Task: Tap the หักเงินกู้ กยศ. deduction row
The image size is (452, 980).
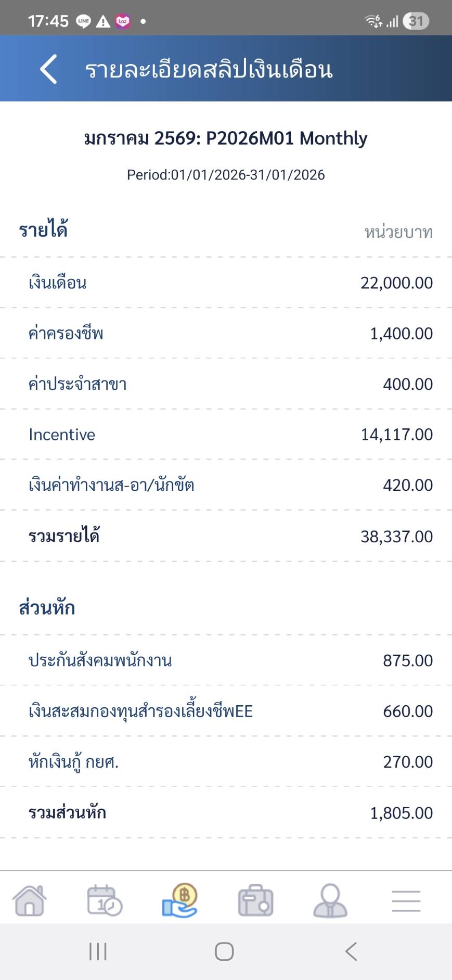Action: 226,762
